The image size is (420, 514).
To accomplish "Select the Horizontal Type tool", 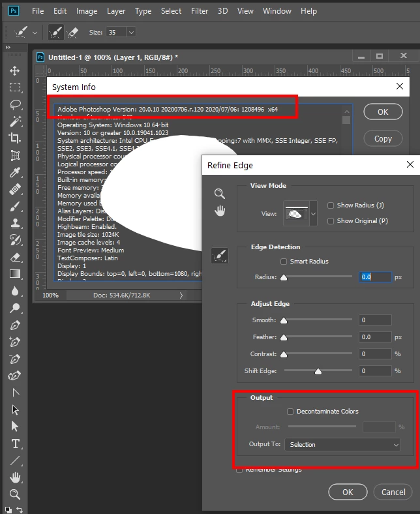I will (x=15, y=444).
